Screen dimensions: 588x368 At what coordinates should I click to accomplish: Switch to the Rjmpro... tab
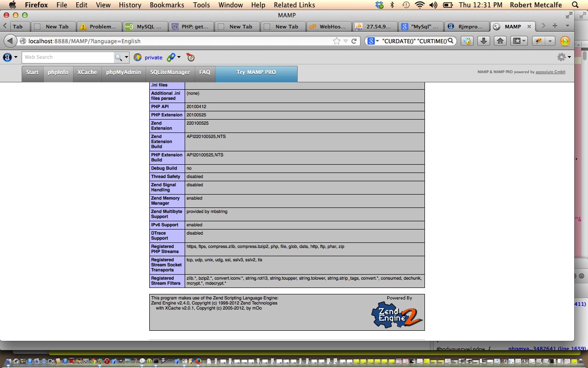tap(466, 26)
